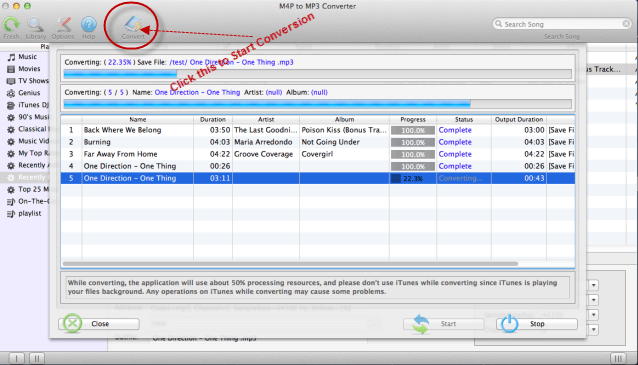Open the Library toolbar icon
The image size is (638, 365).
pos(35,25)
